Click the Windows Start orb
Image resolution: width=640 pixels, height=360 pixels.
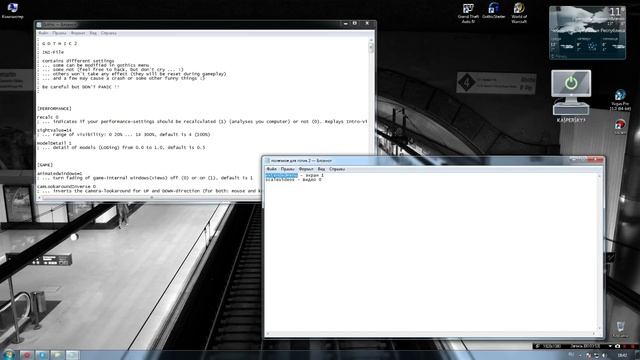click(x=9, y=354)
